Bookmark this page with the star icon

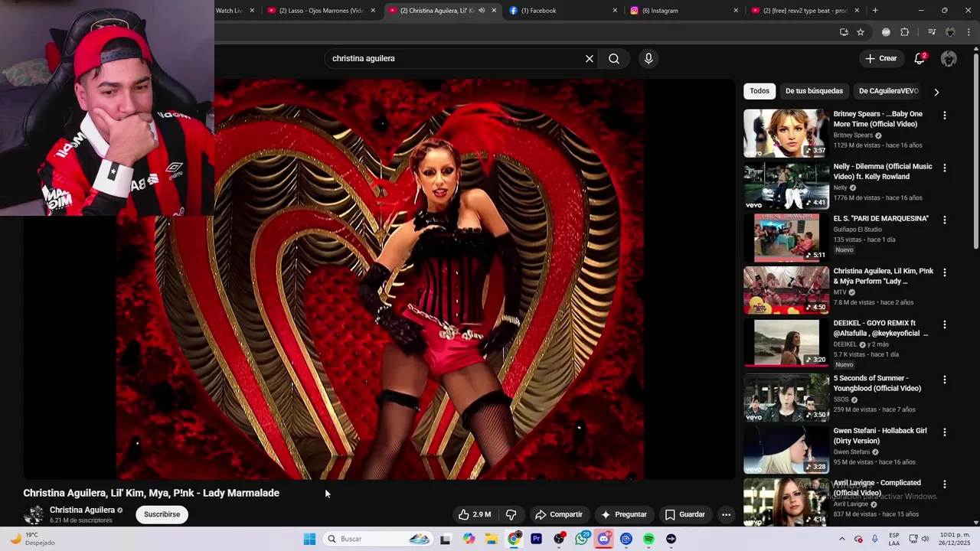tap(861, 32)
